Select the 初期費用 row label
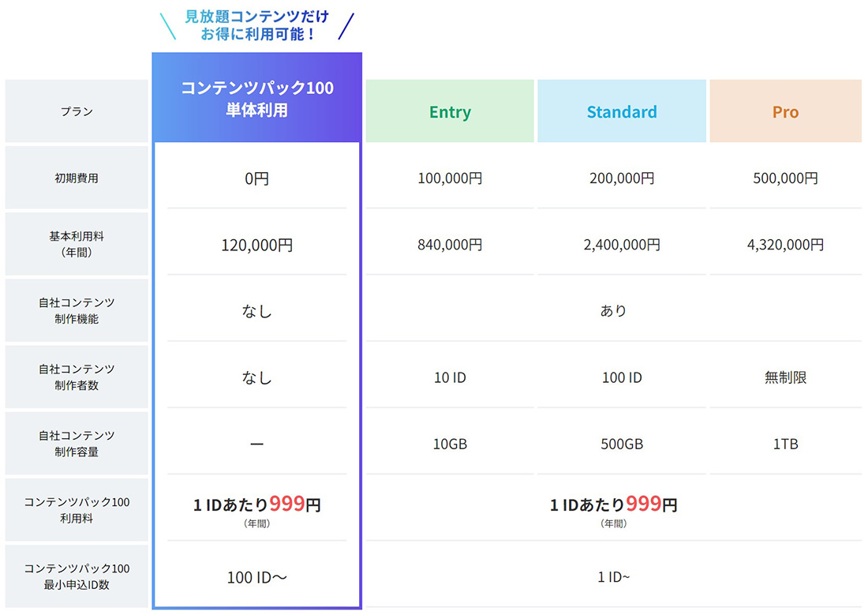Screen dimensions: 868x615 coord(77,178)
